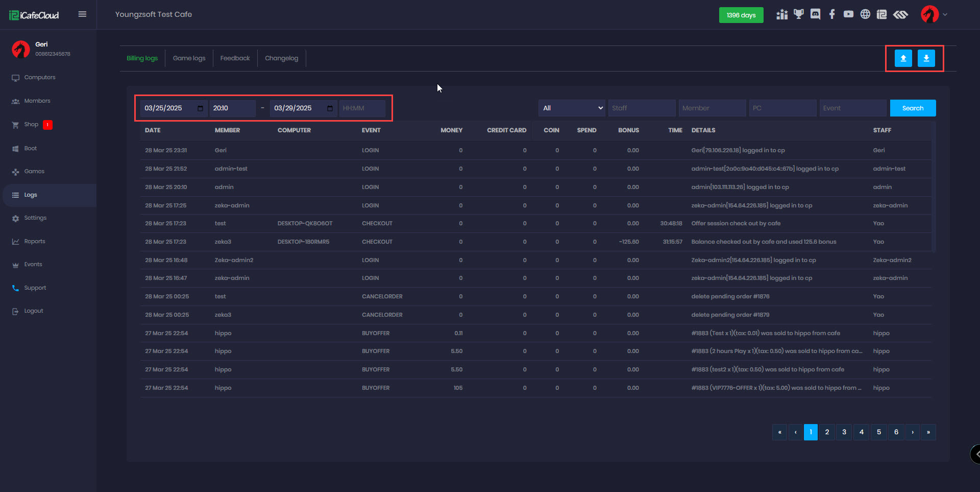Expand the All event filter dropdown

coord(572,108)
